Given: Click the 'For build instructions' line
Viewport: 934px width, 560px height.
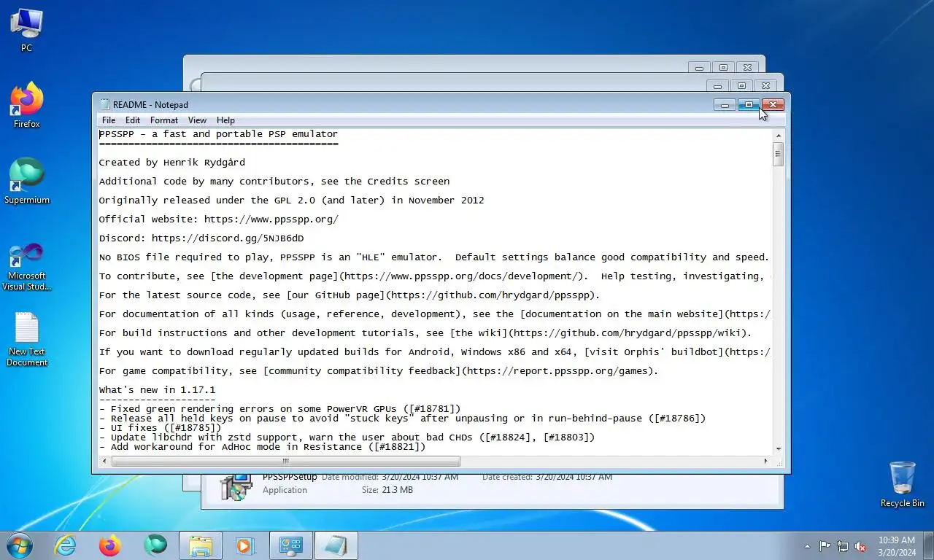Looking at the screenshot, I should 425,333.
